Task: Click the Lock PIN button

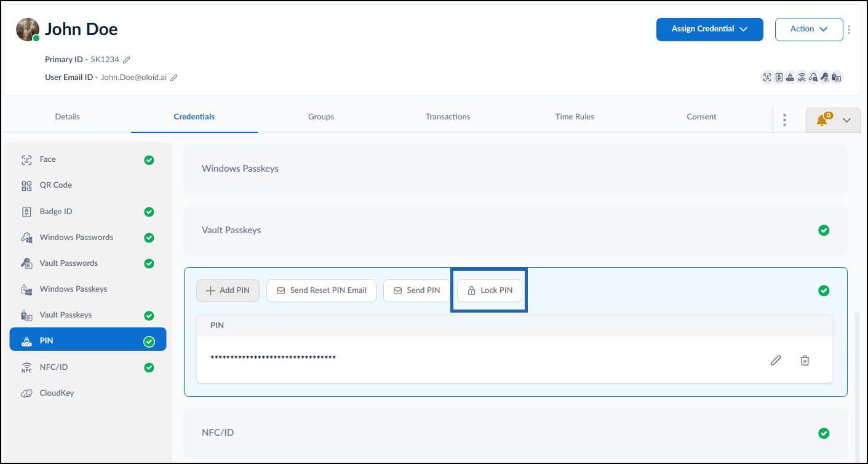Action: coord(490,290)
